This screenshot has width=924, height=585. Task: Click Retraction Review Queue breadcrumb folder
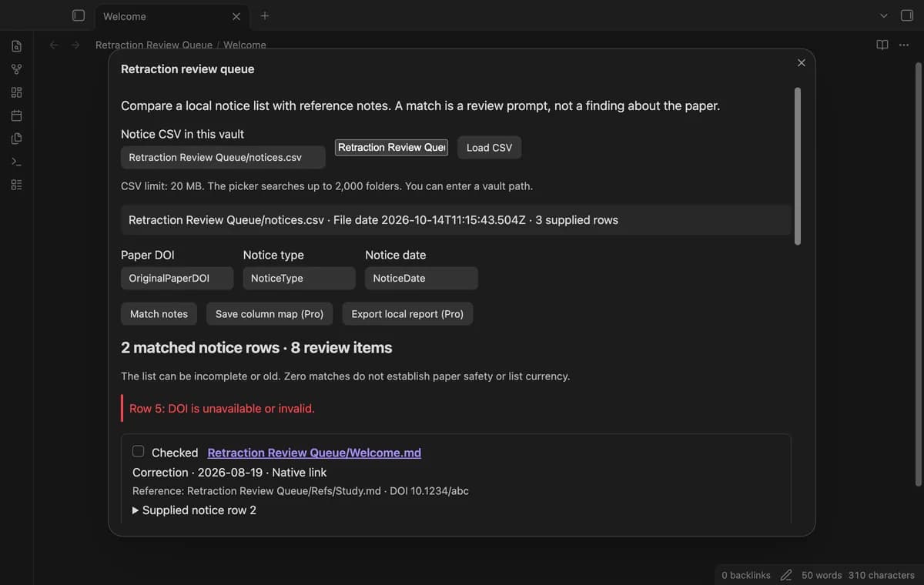tap(153, 45)
